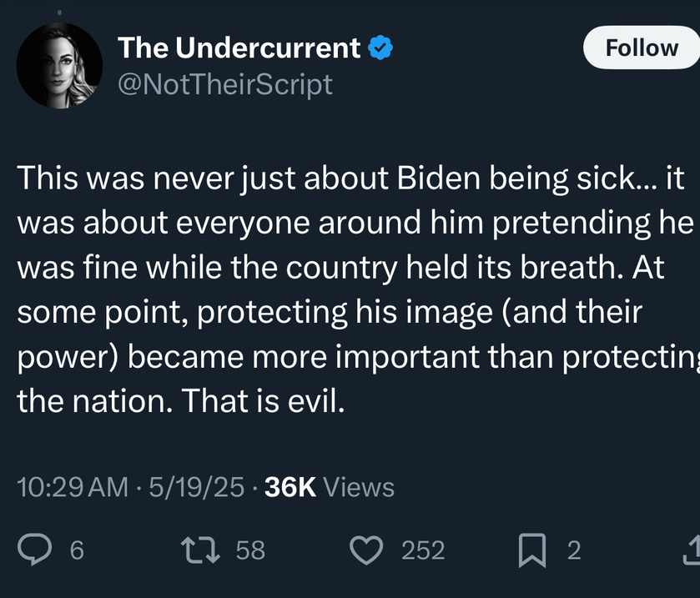The height and width of the screenshot is (598, 700).
Task: Click the tweet's opening line mentioning Biden
Action: (350, 178)
